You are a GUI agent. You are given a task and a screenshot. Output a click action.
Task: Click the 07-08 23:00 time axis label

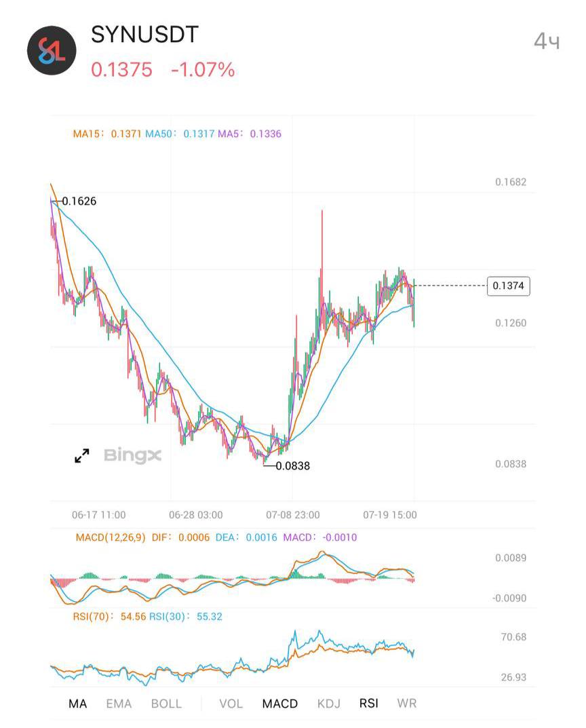(x=293, y=515)
